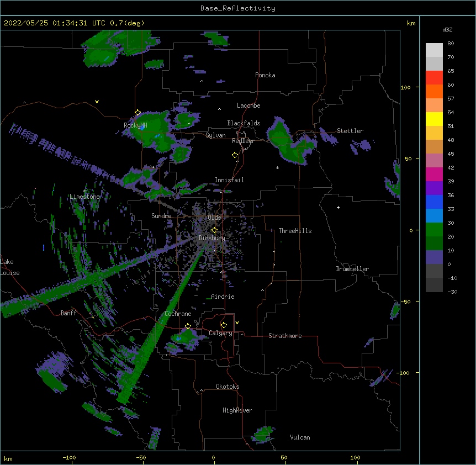Click the Ponoka city label

[x=265, y=75]
